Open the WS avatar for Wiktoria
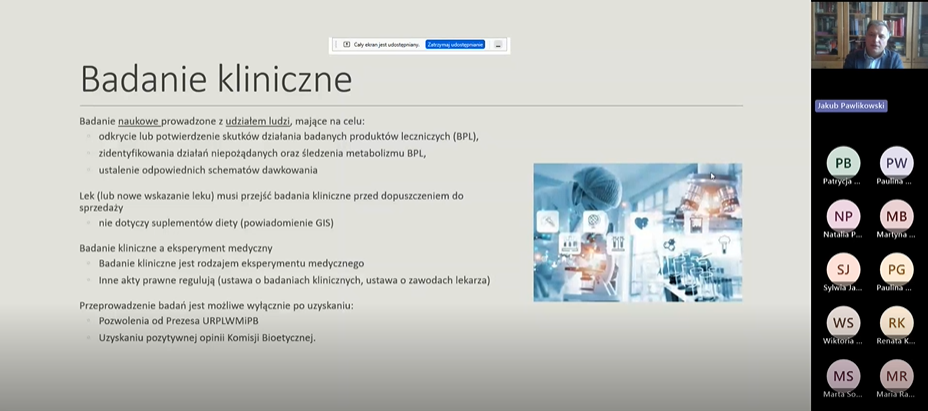Screen dimensions: 928x411 [x=843, y=322]
